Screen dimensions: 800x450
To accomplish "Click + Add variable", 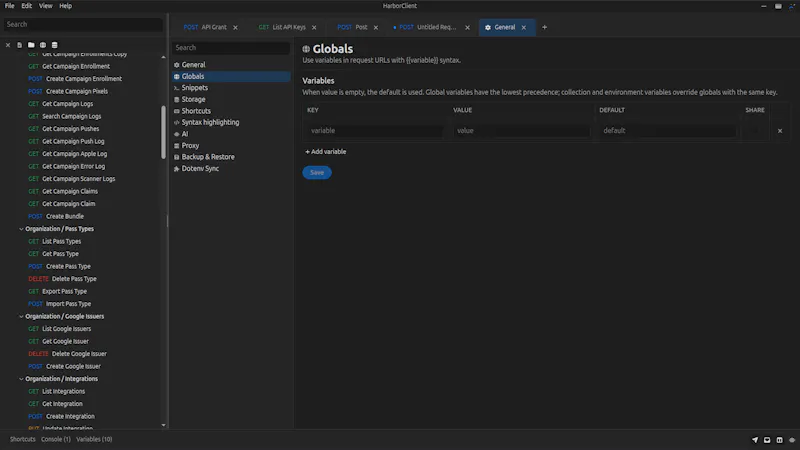I will [326, 152].
